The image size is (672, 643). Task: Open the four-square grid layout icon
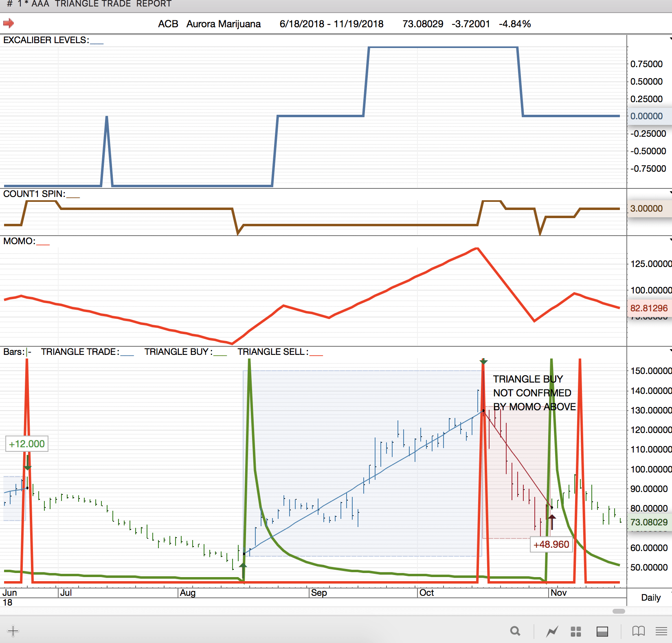[575, 631]
